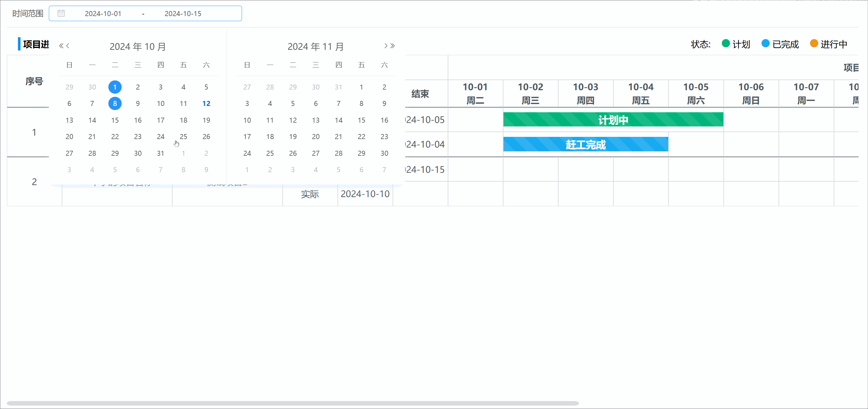Select October 15 in calendar

pyautogui.click(x=115, y=120)
